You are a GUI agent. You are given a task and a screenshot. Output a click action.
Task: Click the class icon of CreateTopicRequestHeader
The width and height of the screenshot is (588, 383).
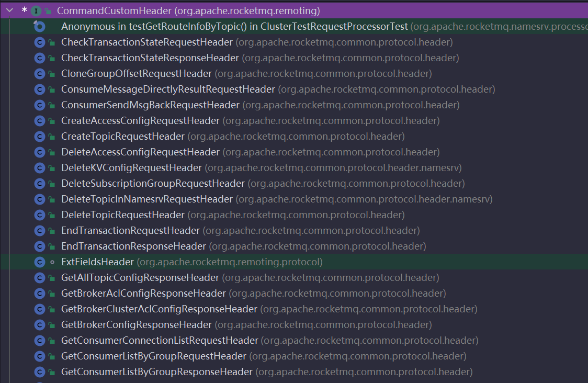39,137
